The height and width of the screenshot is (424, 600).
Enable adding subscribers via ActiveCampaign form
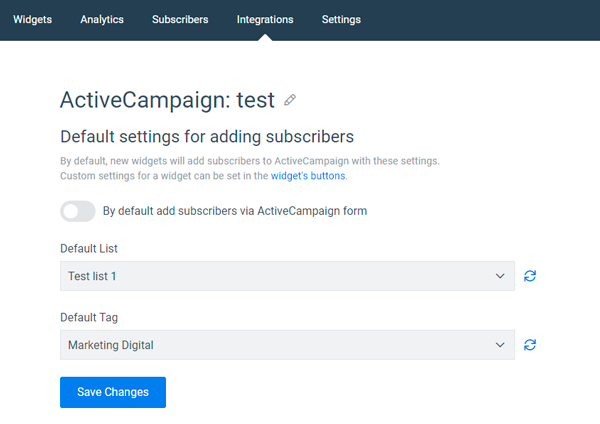[78, 211]
